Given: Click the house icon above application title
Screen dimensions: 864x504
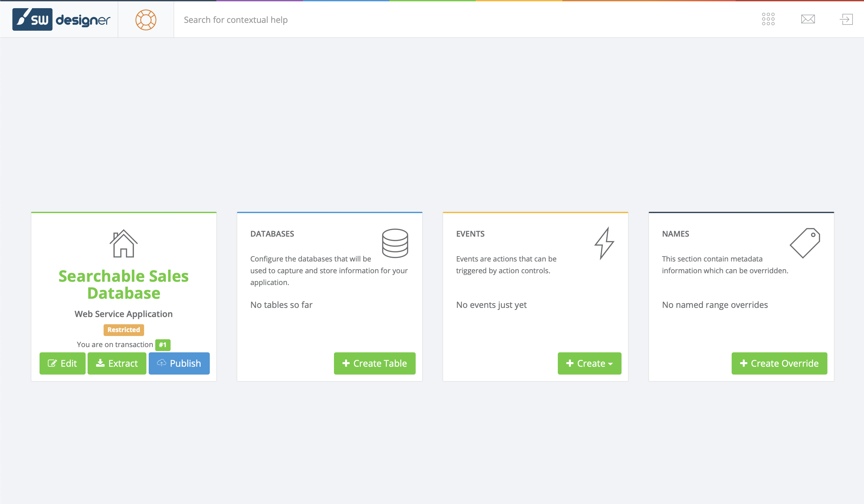Looking at the screenshot, I should tap(124, 244).
